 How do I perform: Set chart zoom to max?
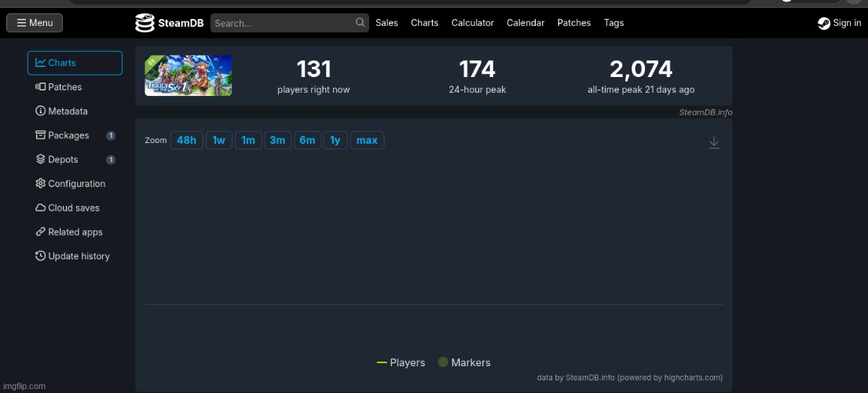367,140
